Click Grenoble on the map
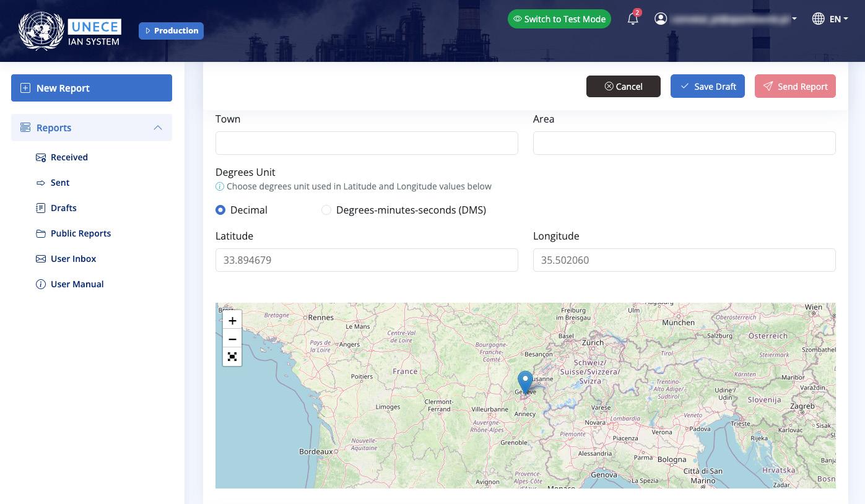This screenshot has width=865, height=504. [514, 443]
